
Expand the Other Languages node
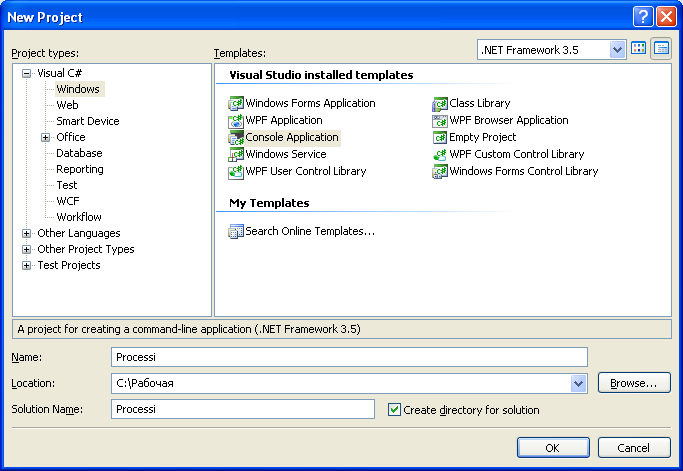click(x=27, y=234)
